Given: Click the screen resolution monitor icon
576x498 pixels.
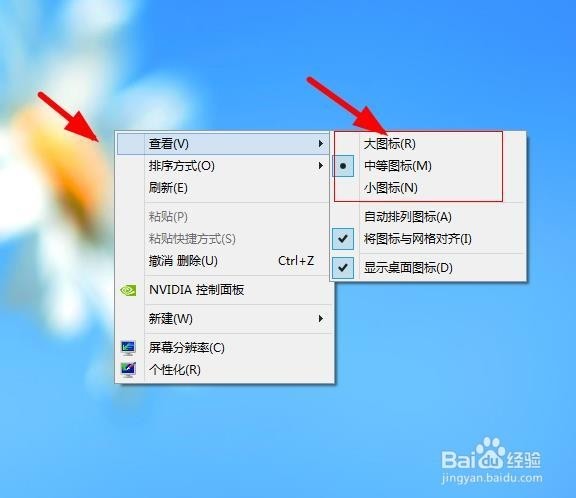Looking at the screenshot, I should (128, 347).
